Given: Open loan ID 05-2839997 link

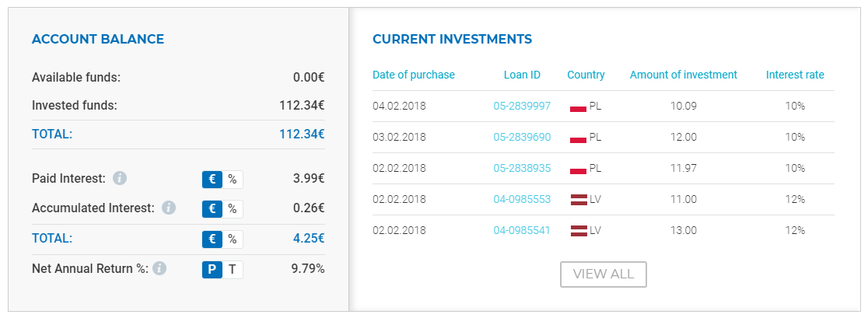Looking at the screenshot, I should click(522, 107).
